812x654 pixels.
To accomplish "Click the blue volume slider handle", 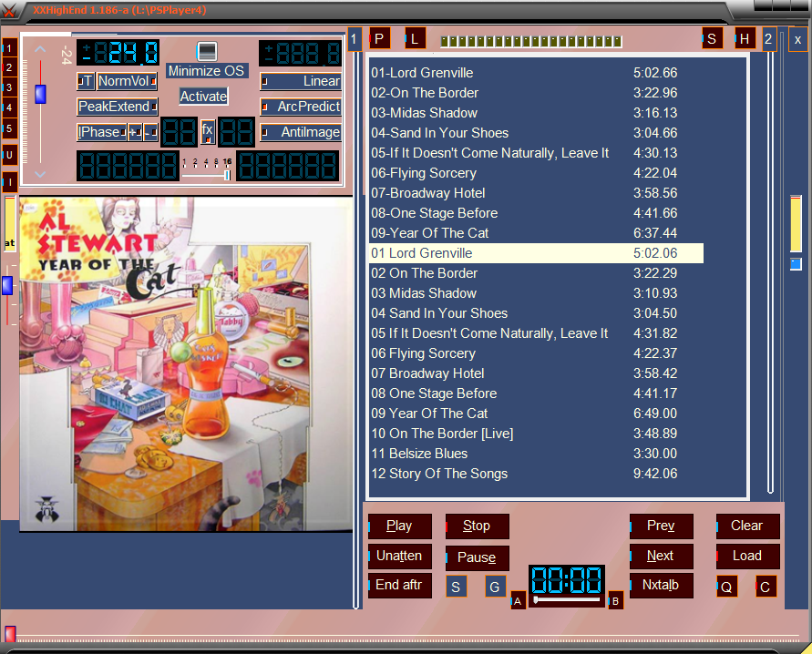I will coord(40,94).
